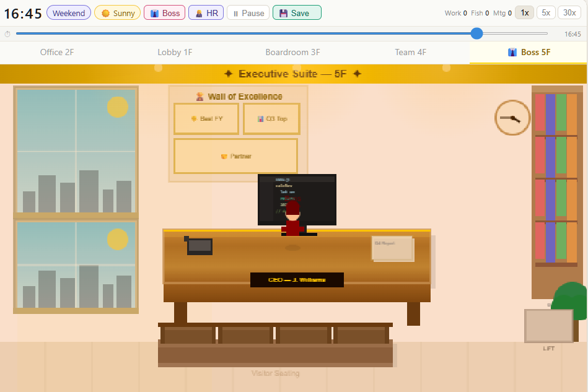Screen dimensions: 588x392
Task: Click the computer monitor on desk
Action: coord(297,199)
